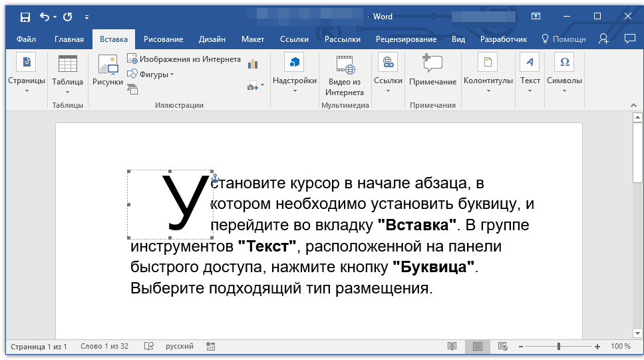Click the SmartArt icon below Фигуры
Viewport: 644px width, 360px height.
pyautogui.click(x=132, y=89)
